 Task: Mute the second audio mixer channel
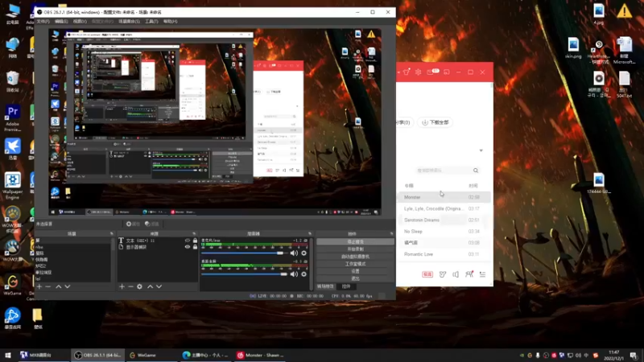[294, 274]
